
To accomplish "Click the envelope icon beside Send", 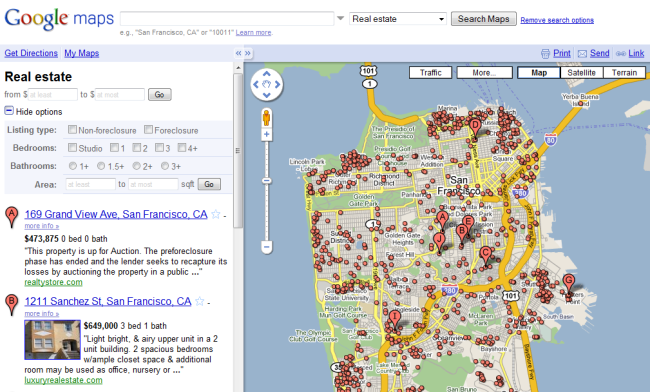I will [x=582, y=53].
